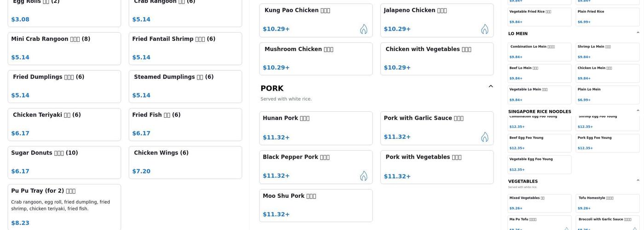The height and width of the screenshot is (230, 644).
Task: Click the spicy icon on Pork with Garlic Sauce
Action: pyautogui.click(x=484, y=137)
